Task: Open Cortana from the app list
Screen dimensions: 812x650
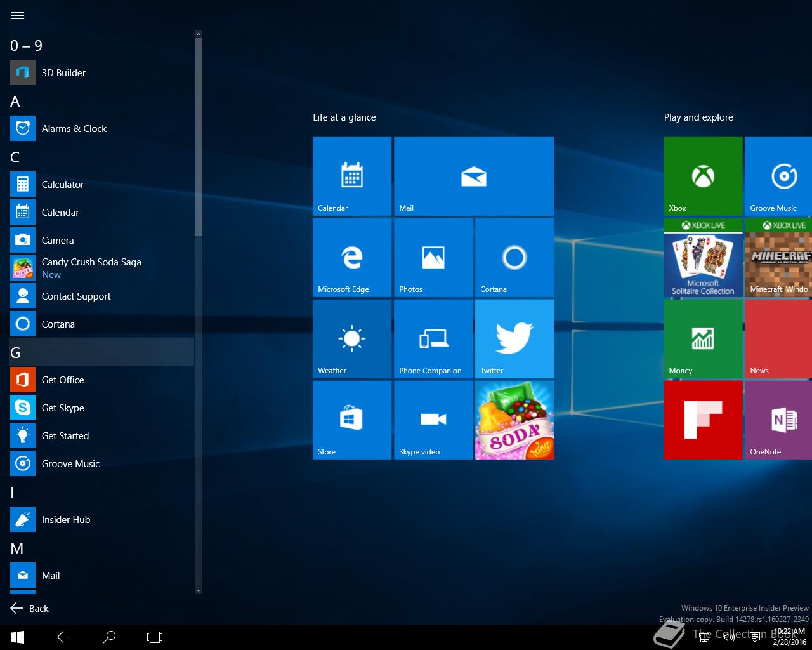Action: tap(101, 324)
